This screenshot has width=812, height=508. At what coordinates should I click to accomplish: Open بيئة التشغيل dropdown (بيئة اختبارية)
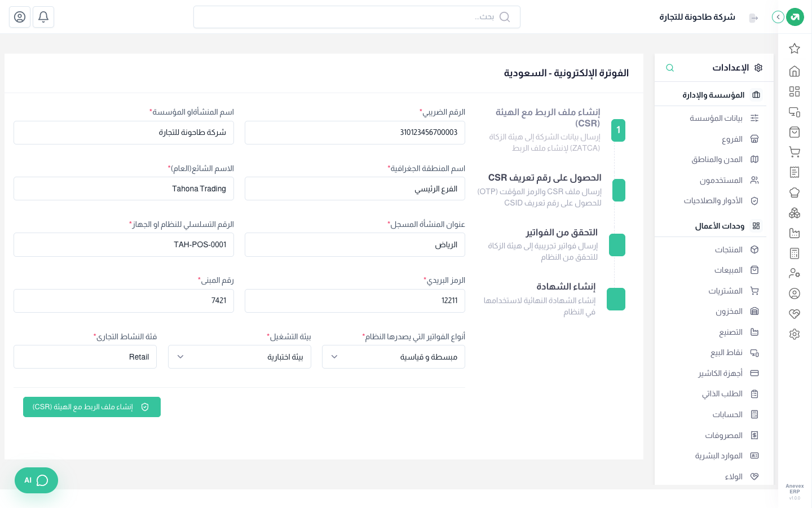pyautogui.click(x=240, y=357)
